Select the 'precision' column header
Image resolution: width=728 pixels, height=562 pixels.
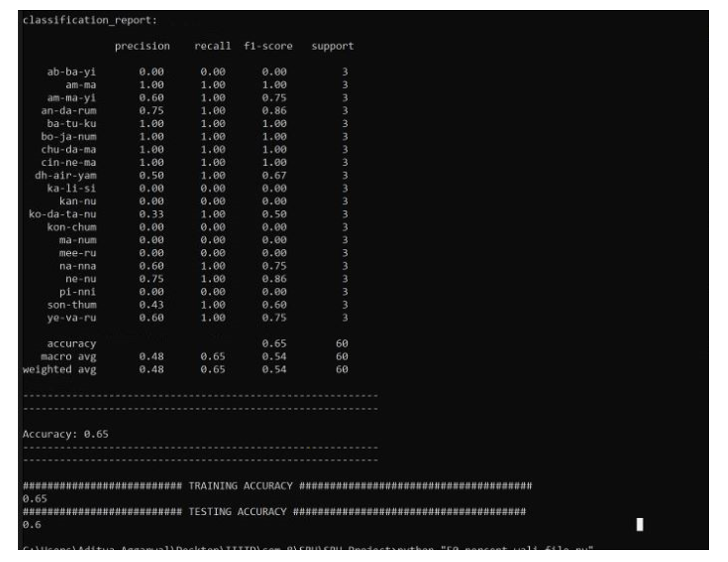click(x=142, y=47)
